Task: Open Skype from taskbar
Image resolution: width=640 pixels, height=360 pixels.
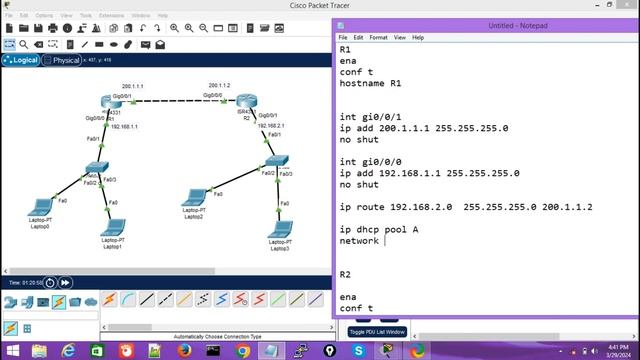Action: (359, 351)
